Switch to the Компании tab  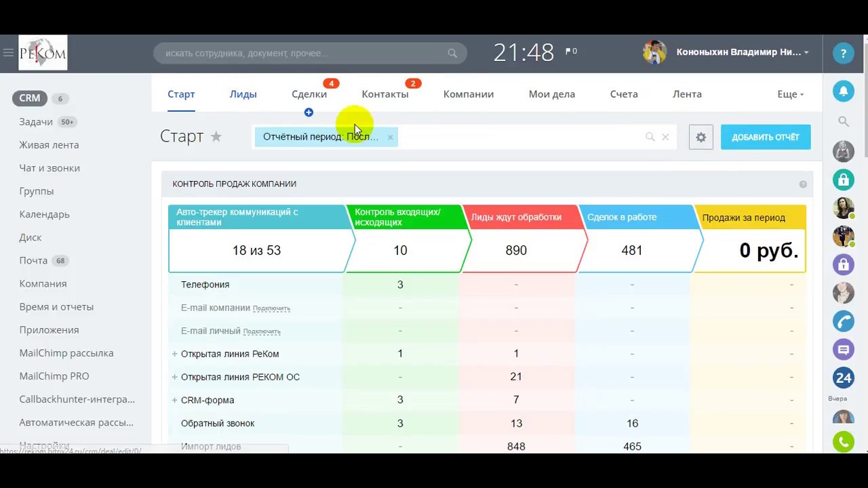pyautogui.click(x=469, y=94)
